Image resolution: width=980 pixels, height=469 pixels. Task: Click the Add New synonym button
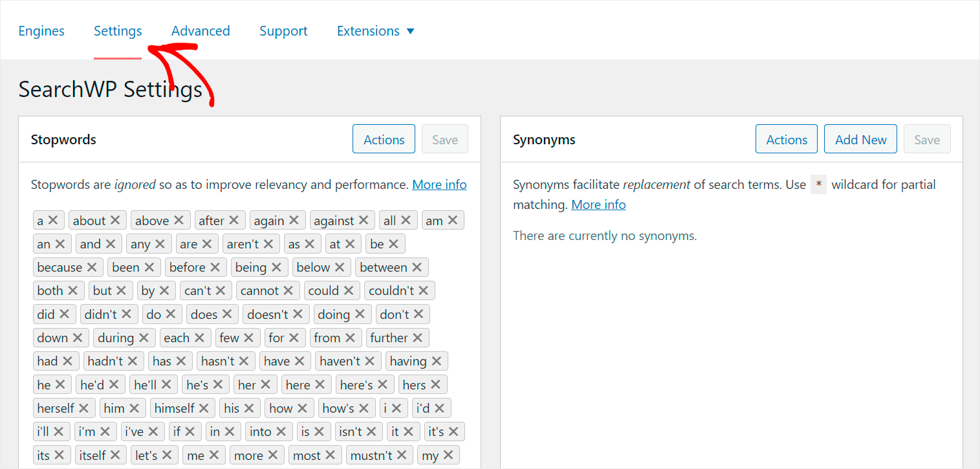coord(860,140)
